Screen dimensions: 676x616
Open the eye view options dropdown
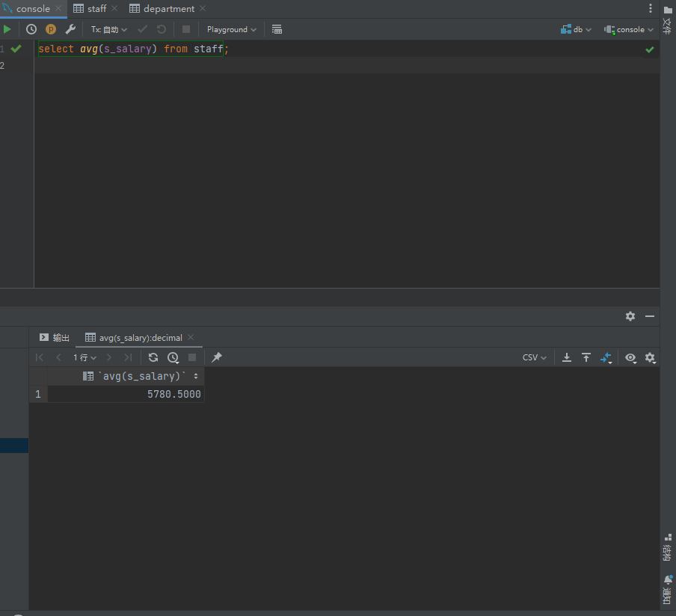[630, 358]
